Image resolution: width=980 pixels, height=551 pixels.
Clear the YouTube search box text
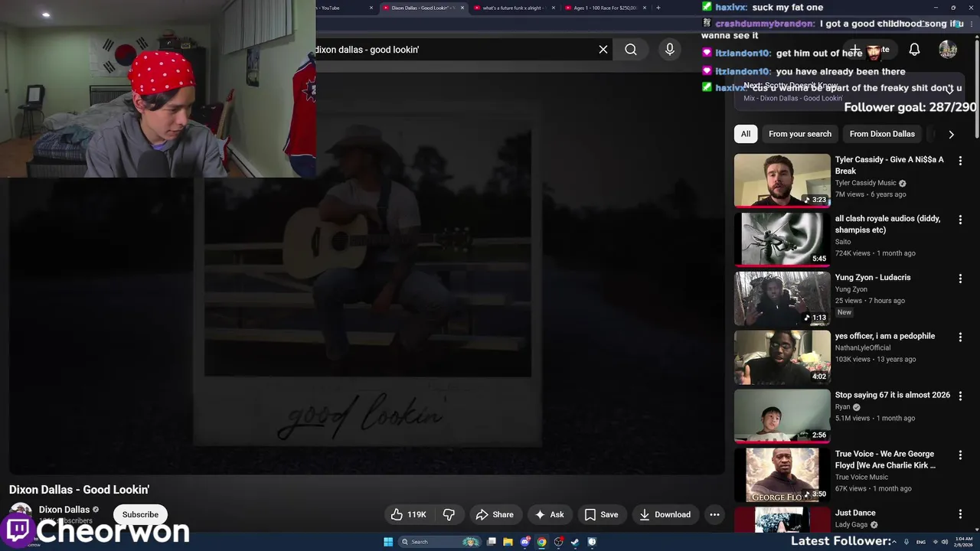point(603,50)
